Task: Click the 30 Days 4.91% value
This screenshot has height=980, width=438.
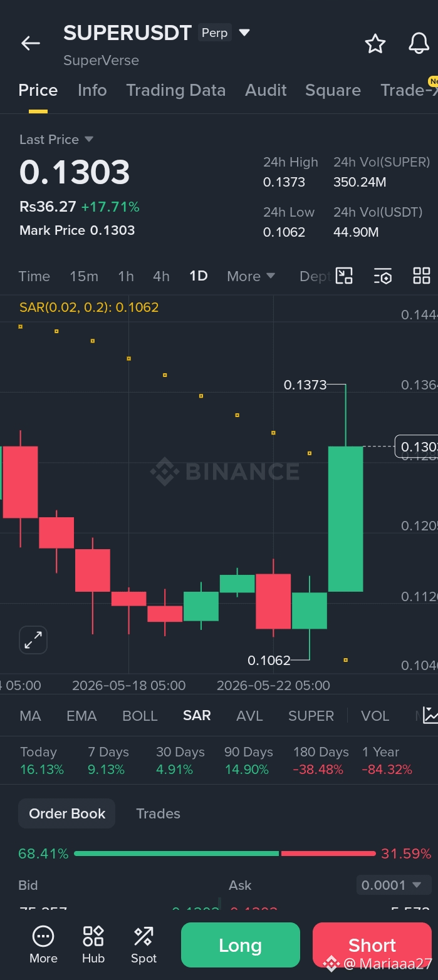Action: click(x=174, y=770)
